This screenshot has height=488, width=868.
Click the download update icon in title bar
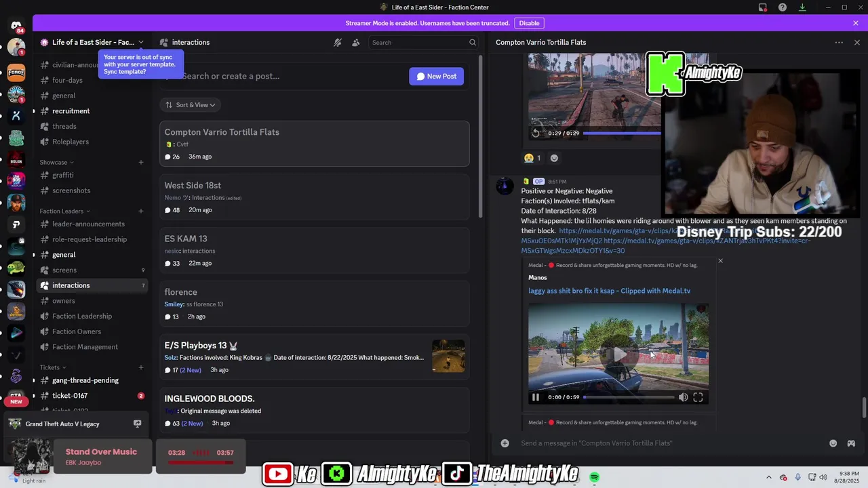coord(802,7)
